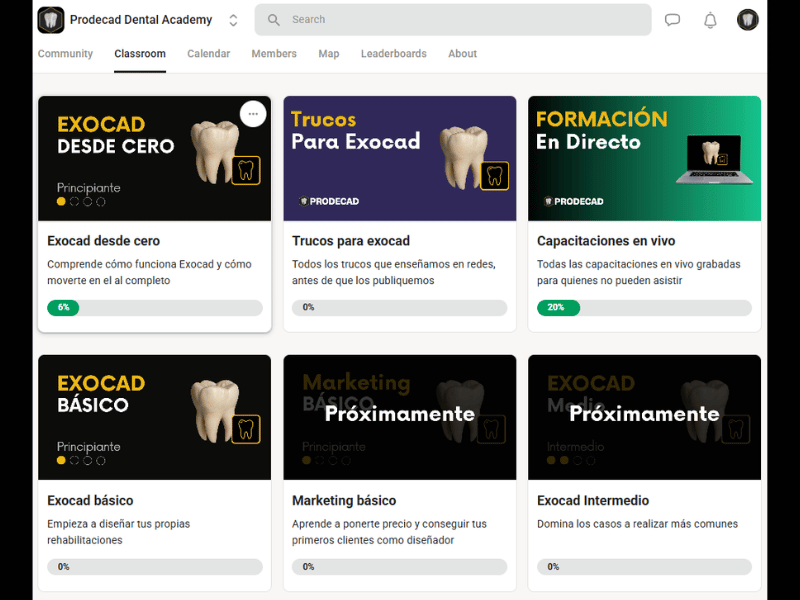Open three-dot menu on Exocad desde cero
800x600 pixels.
[x=253, y=114]
